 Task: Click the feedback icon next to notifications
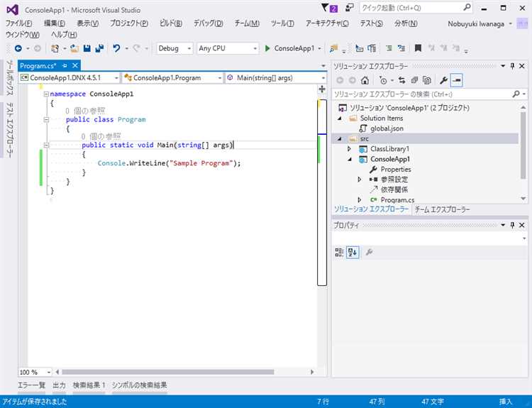[350, 8]
